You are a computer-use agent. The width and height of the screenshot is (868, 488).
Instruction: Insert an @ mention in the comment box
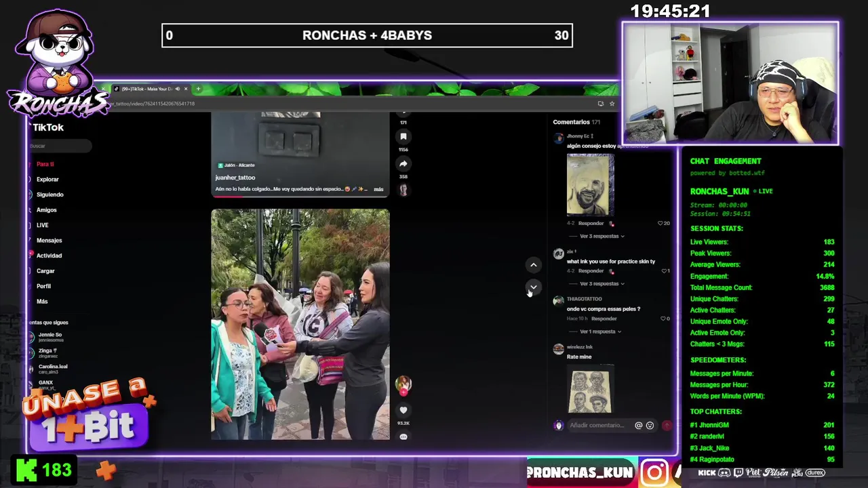pos(638,426)
